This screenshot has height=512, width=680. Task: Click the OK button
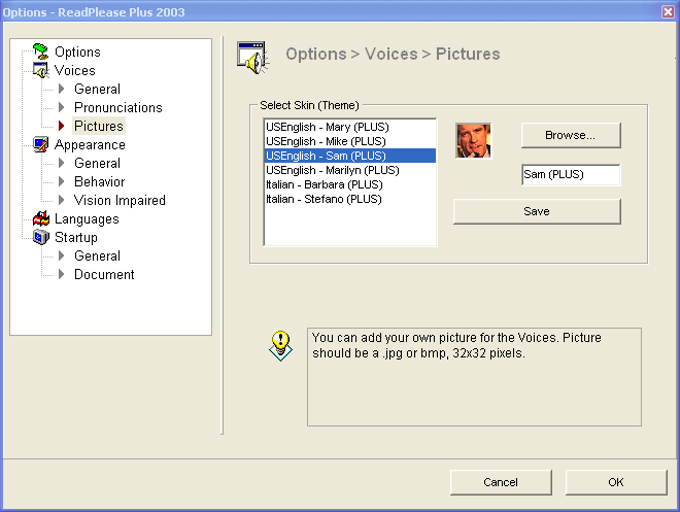pyautogui.click(x=616, y=482)
